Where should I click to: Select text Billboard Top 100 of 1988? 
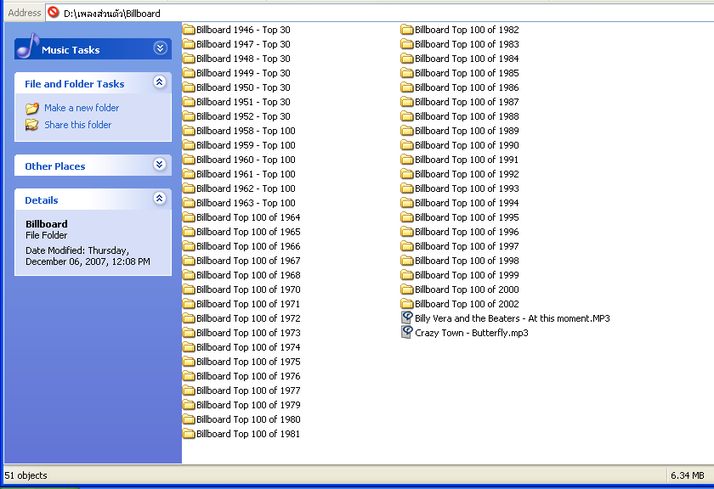pos(467,117)
